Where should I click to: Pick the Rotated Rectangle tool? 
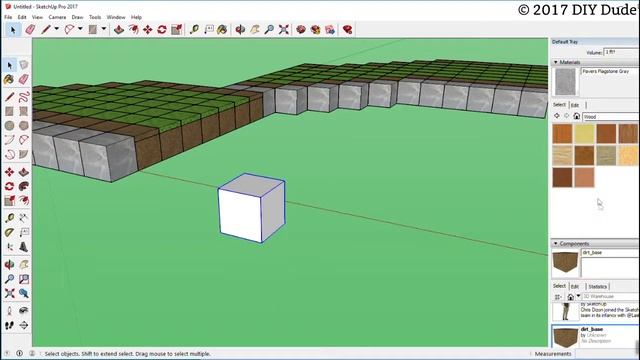(x=24, y=111)
